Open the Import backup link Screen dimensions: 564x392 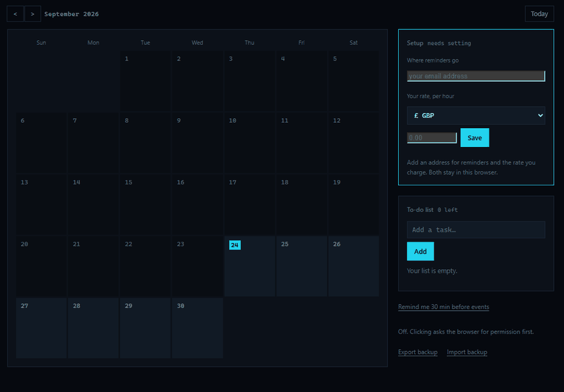467,352
